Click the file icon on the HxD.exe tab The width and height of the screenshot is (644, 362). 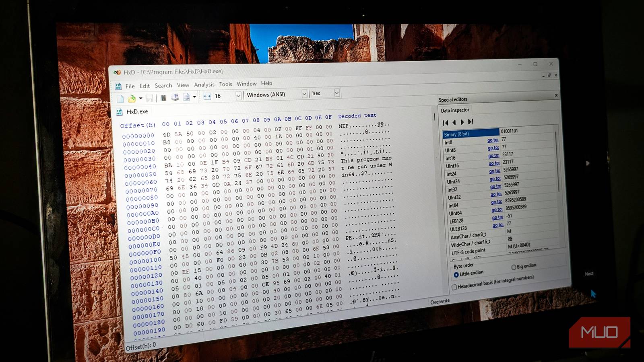tap(120, 112)
